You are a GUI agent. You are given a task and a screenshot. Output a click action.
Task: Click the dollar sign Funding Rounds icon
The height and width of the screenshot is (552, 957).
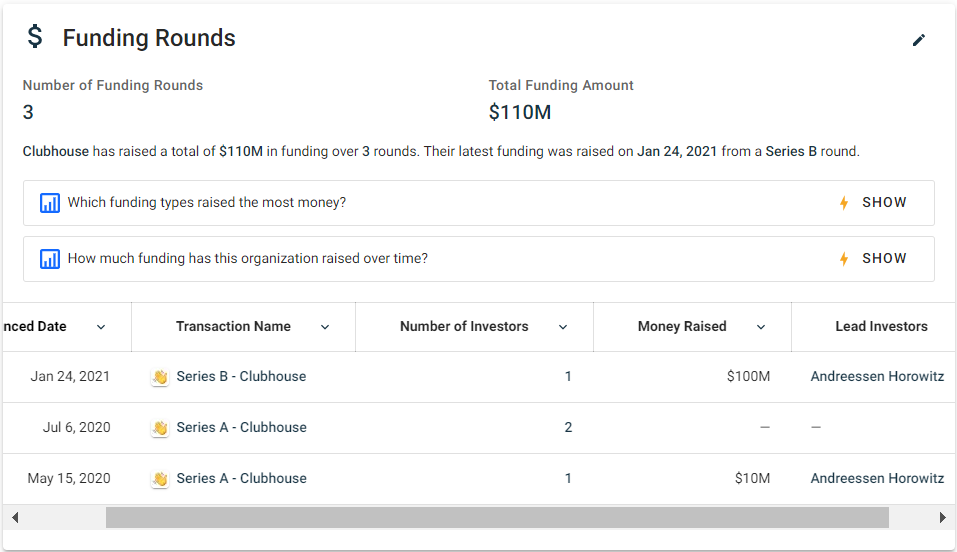(x=35, y=38)
